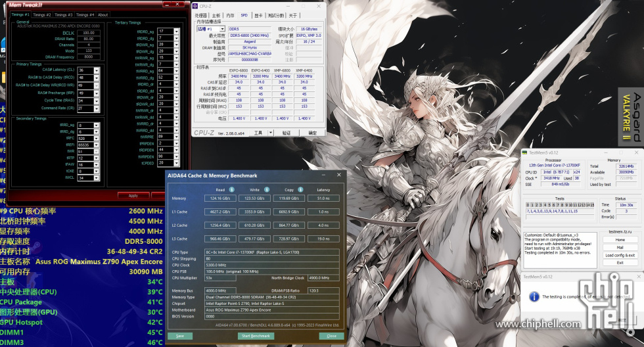This screenshot has height=347, width=644.
Task: Click the EXPO-6800 frequency cell 3400 MHz
Action: 239,76
